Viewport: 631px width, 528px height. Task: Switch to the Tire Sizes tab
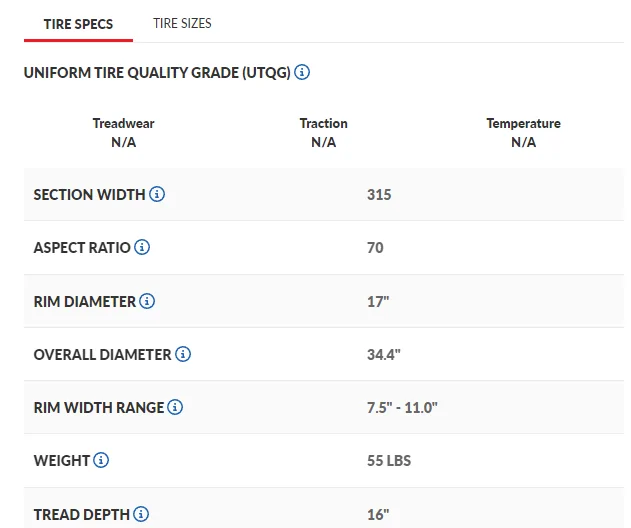(182, 23)
